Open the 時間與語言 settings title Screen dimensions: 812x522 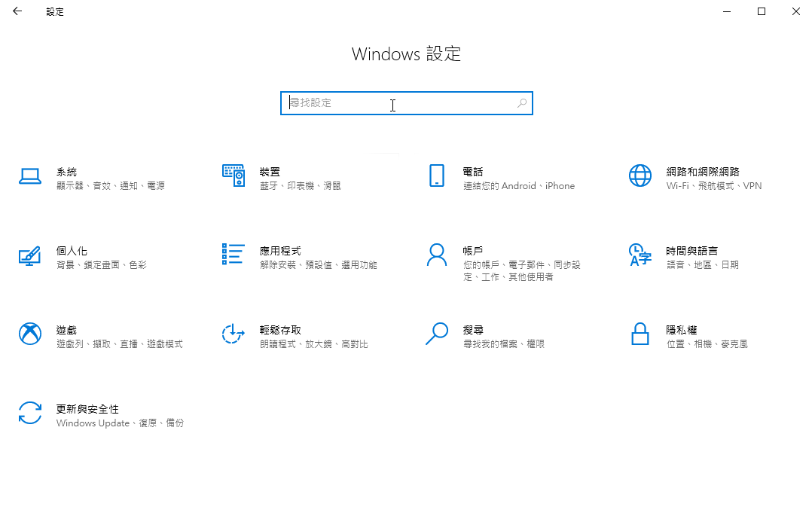click(691, 251)
